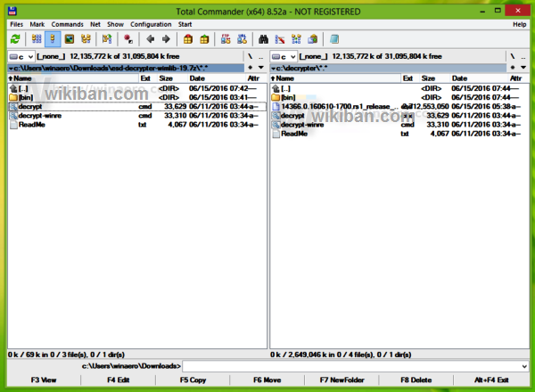Click the Total Commander floppy title icon
The image size is (535, 392).
coord(12,12)
